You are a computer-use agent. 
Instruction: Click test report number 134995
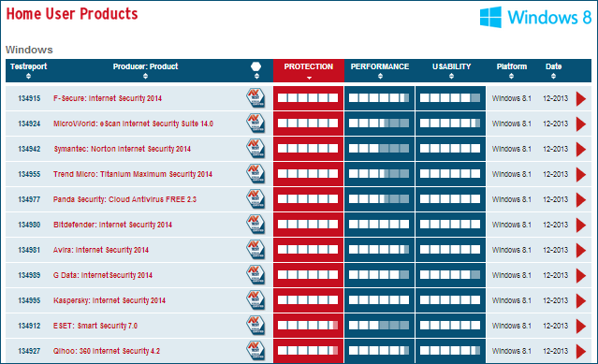[29, 300]
